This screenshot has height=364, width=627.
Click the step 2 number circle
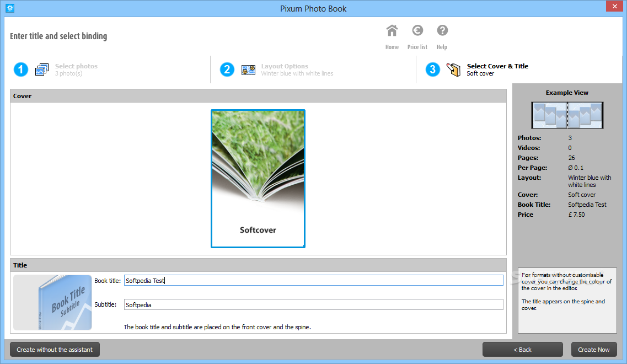click(227, 69)
